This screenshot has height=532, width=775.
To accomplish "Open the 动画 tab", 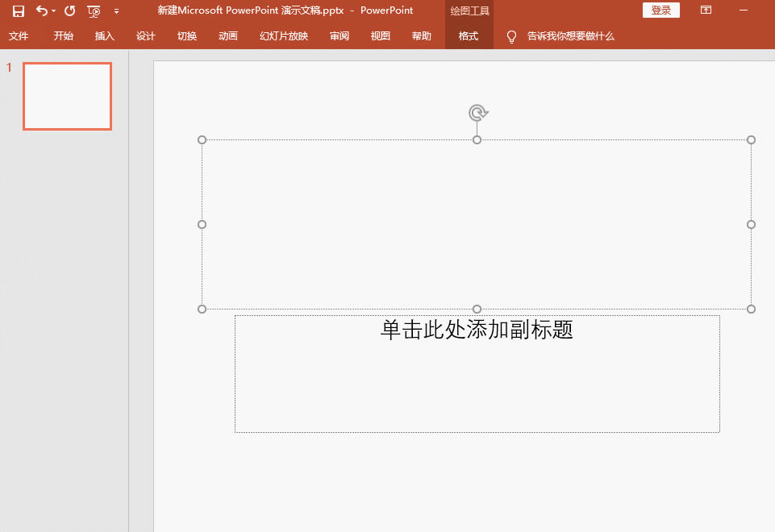I will 228,36.
